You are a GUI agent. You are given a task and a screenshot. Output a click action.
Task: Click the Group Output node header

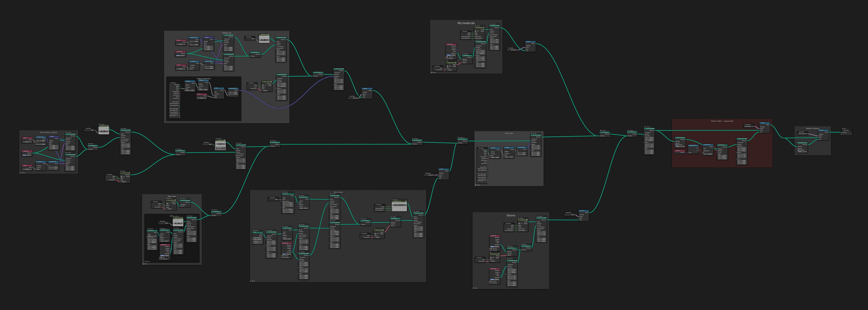click(x=847, y=131)
